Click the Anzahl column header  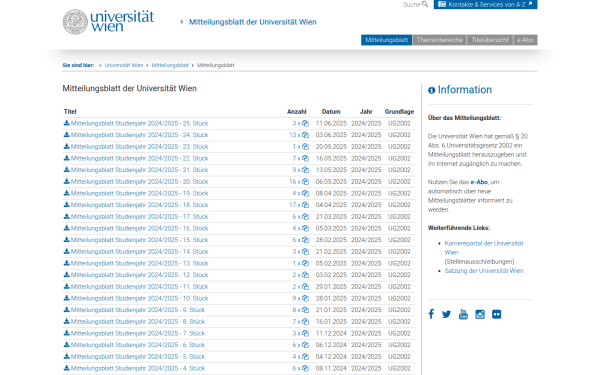297,111
